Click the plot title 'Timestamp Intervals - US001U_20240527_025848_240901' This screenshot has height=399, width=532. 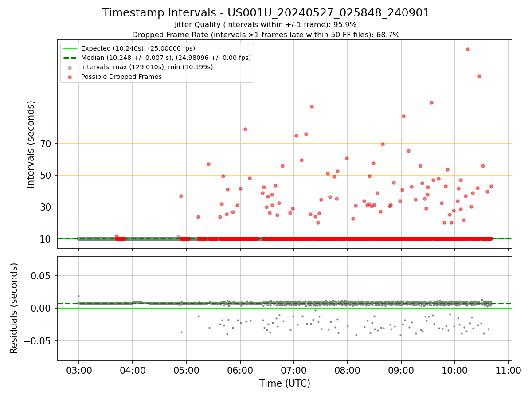click(x=266, y=13)
